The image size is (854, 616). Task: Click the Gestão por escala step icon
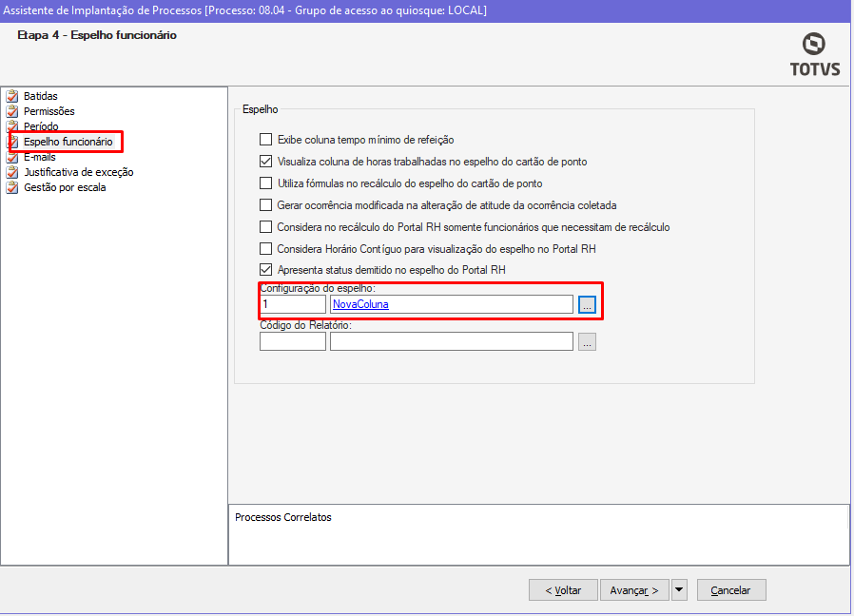pyautogui.click(x=12, y=187)
